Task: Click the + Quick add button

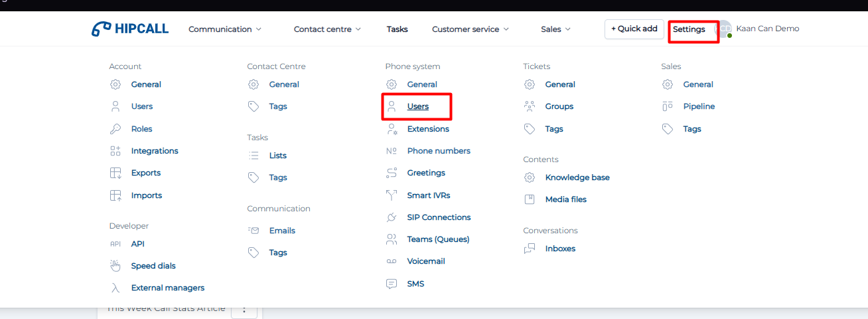Action: point(634,29)
